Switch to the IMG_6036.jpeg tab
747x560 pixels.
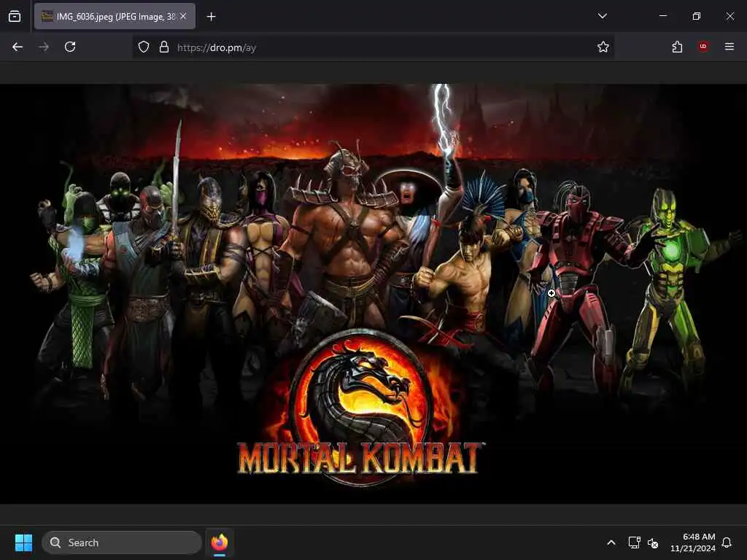pyautogui.click(x=115, y=16)
